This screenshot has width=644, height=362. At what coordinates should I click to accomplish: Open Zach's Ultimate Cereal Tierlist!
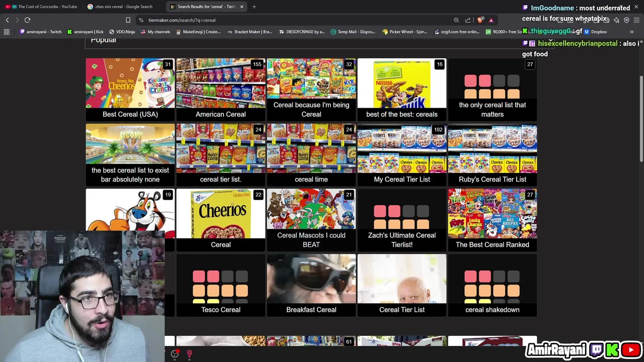(x=401, y=220)
